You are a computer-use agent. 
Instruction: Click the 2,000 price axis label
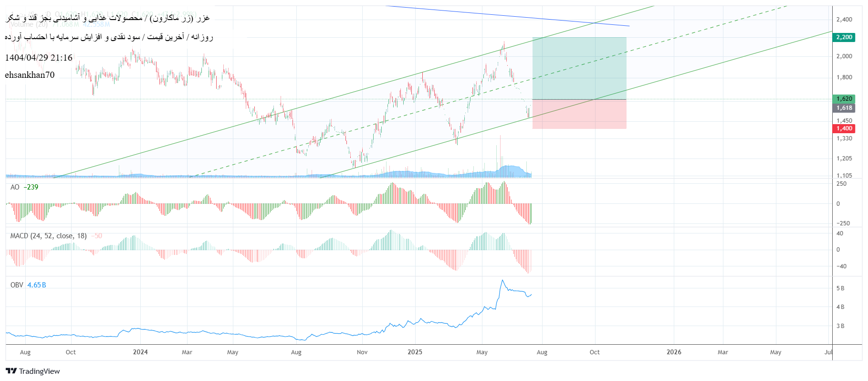click(x=844, y=56)
